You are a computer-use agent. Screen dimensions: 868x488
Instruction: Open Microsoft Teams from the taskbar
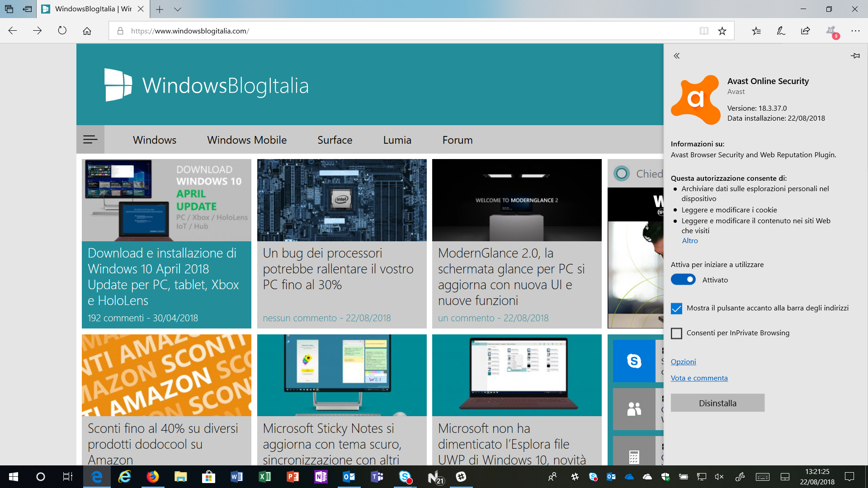(377, 477)
